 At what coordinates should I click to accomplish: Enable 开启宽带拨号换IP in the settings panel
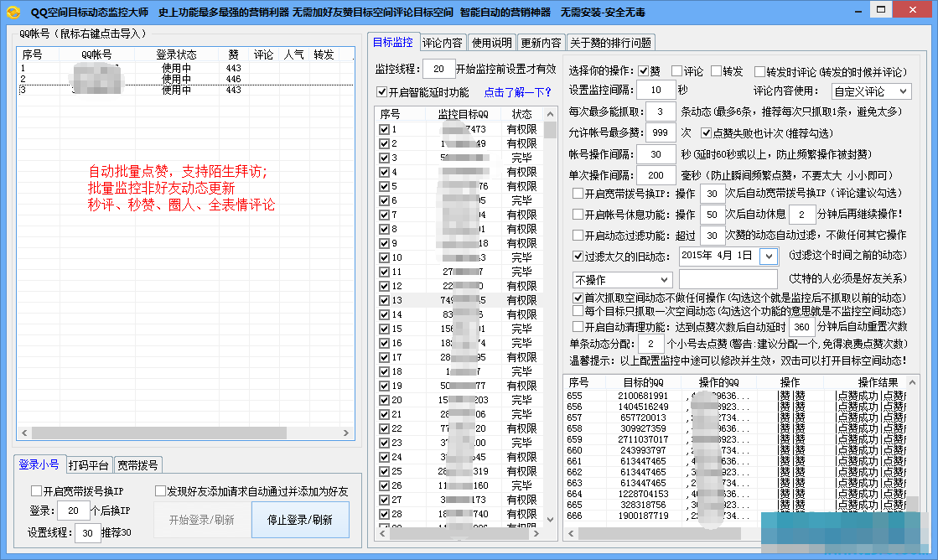(x=578, y=194)
